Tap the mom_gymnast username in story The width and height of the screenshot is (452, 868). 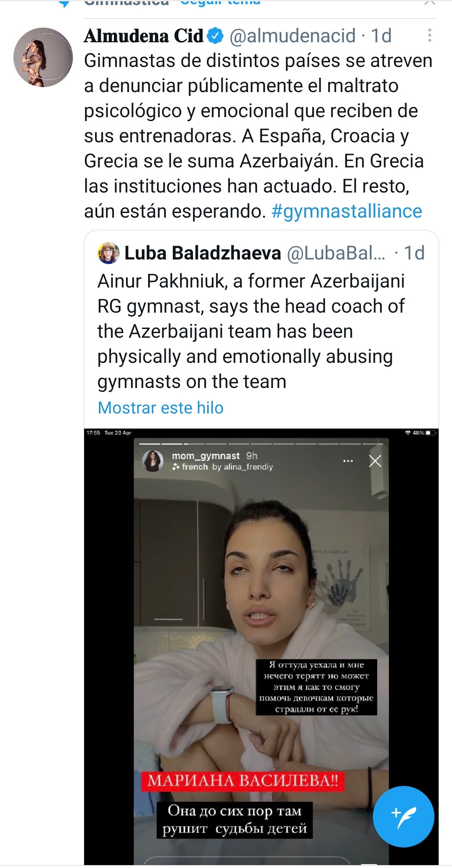tap(205, 456)
